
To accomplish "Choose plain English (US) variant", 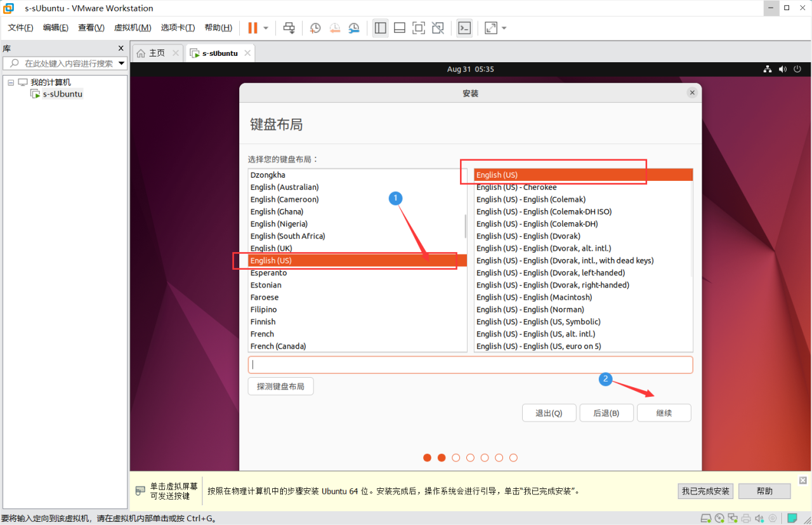I will [583, 175].
